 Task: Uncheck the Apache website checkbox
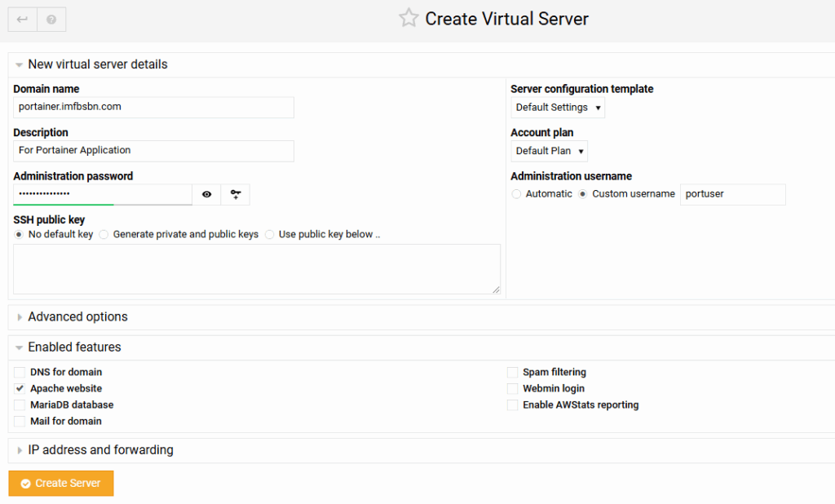click(20, 389)
